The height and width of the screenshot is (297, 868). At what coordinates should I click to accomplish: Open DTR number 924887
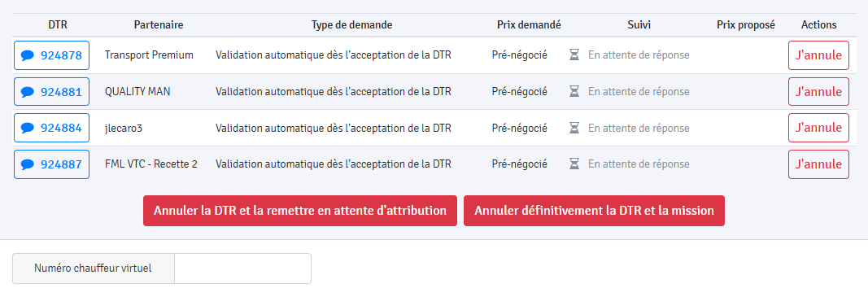[51, 164]
